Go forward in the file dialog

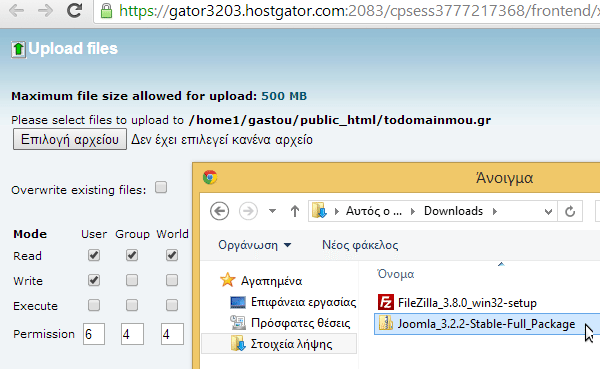click(248, 211)
